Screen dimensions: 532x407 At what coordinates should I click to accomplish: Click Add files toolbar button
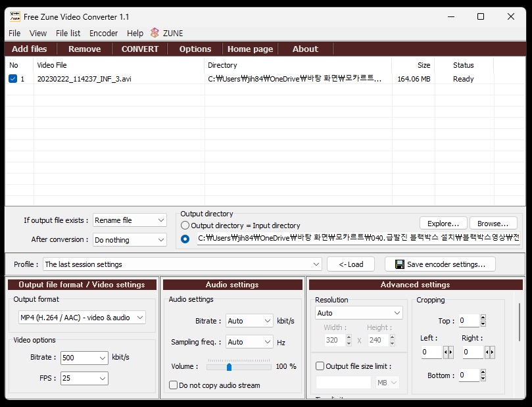click(30, 49)
